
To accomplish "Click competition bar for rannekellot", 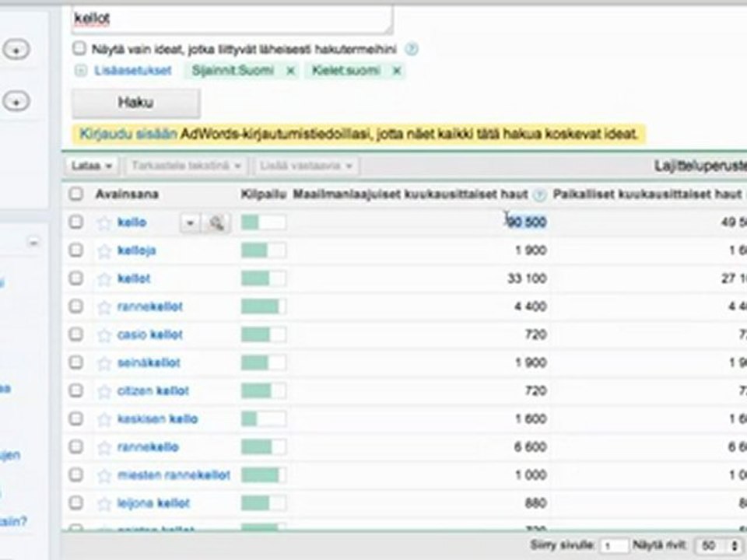I will pos(263,306).
